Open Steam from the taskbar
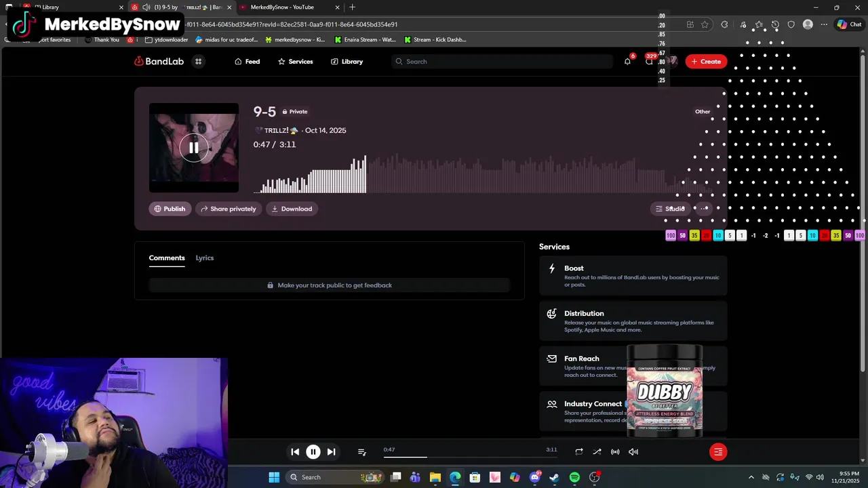Viewport: 868px width, 488px height. 554,477
